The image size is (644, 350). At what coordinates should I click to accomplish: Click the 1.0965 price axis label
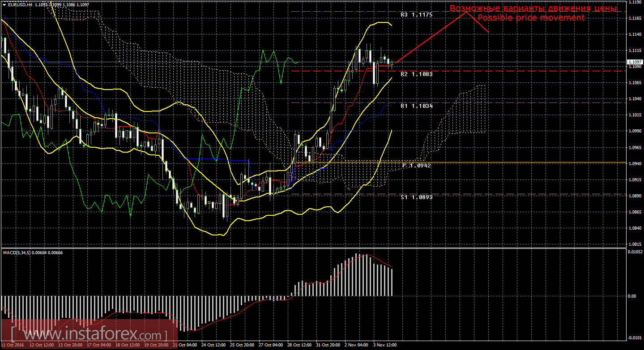[x=635, y=147]
